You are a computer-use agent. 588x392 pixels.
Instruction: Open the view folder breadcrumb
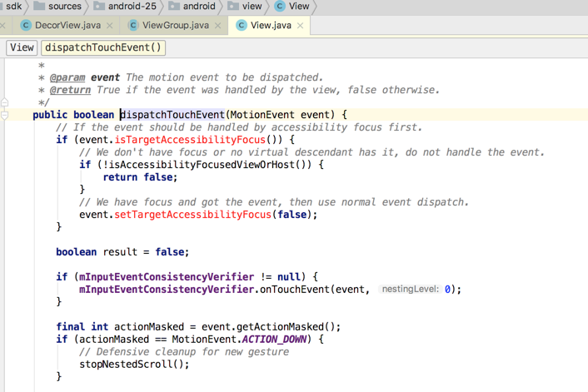(x=245, y=6)
